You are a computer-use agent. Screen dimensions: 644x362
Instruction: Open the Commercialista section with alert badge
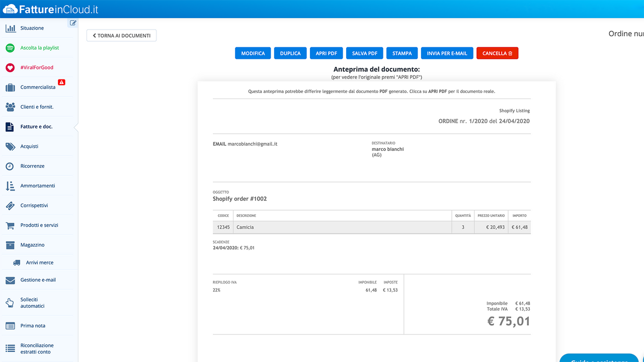coord(11,87)
